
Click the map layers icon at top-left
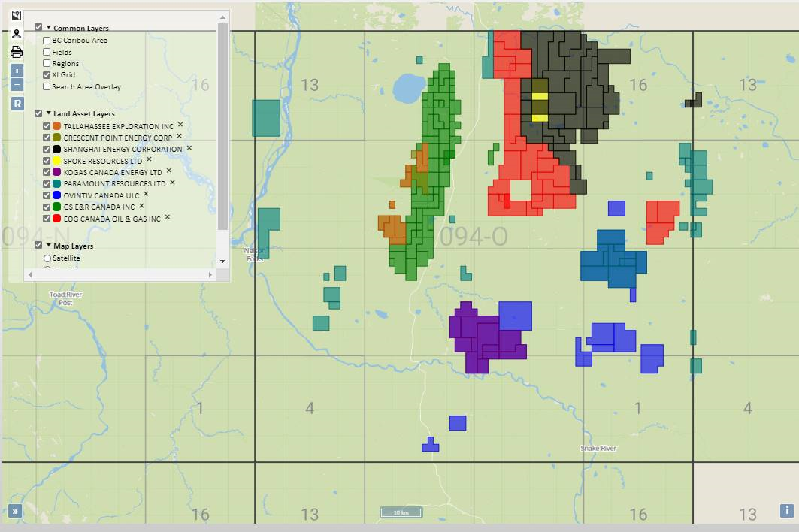tap(17, 16)
